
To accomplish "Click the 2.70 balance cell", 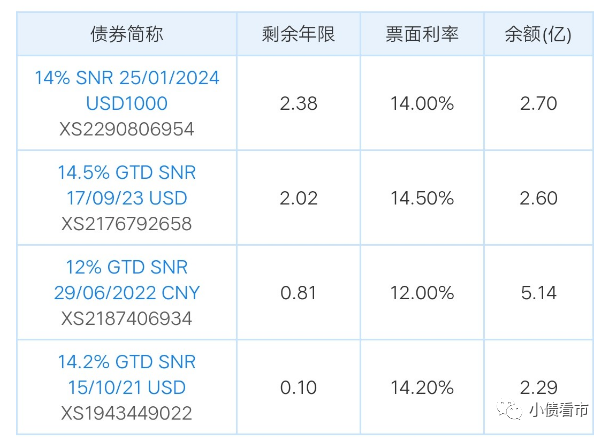I will tap(539, 103).
